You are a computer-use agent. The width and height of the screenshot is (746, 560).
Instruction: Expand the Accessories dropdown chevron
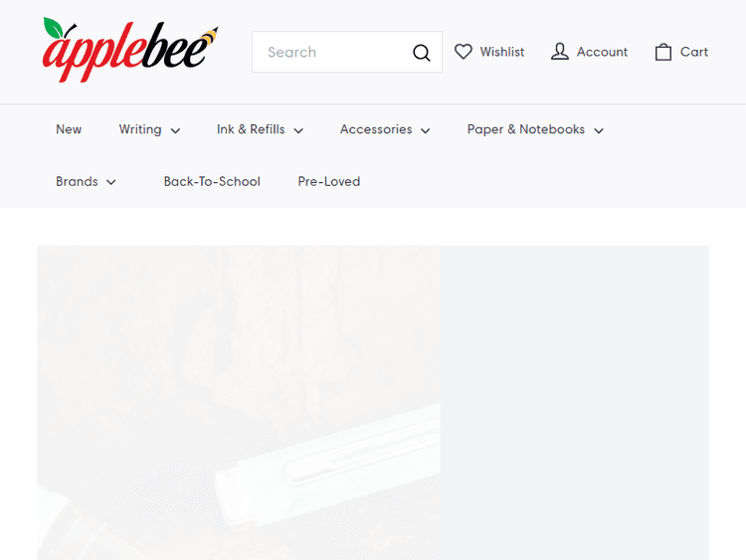pos(426,130)
